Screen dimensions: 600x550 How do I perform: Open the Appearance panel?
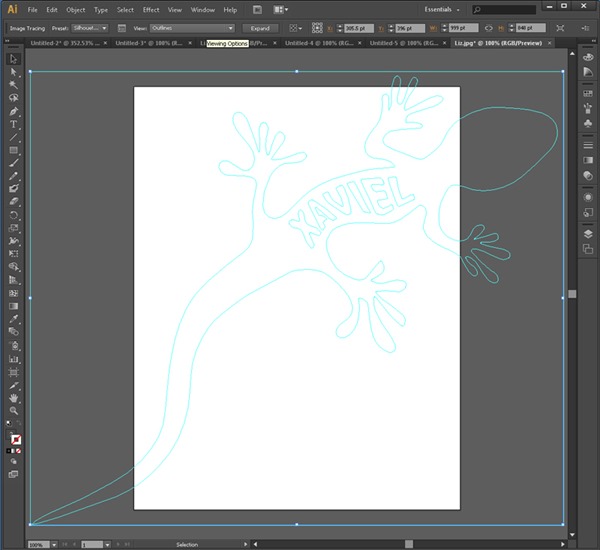(588, 197)
